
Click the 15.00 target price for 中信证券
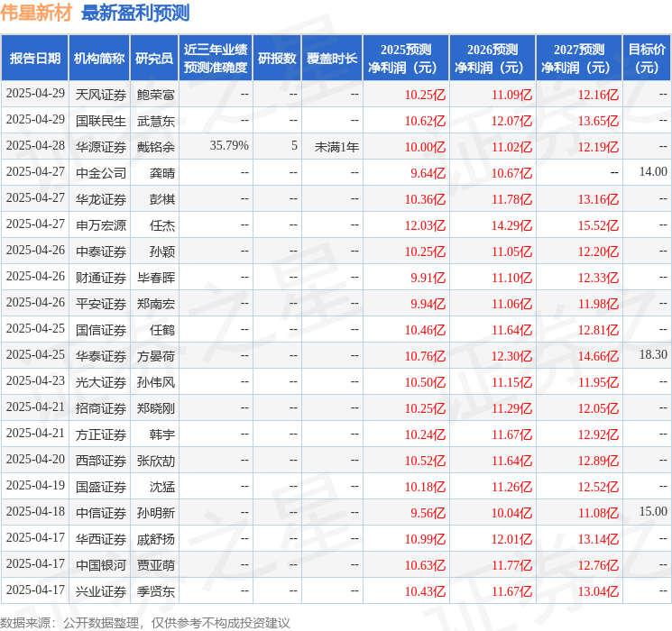point(653,511)
